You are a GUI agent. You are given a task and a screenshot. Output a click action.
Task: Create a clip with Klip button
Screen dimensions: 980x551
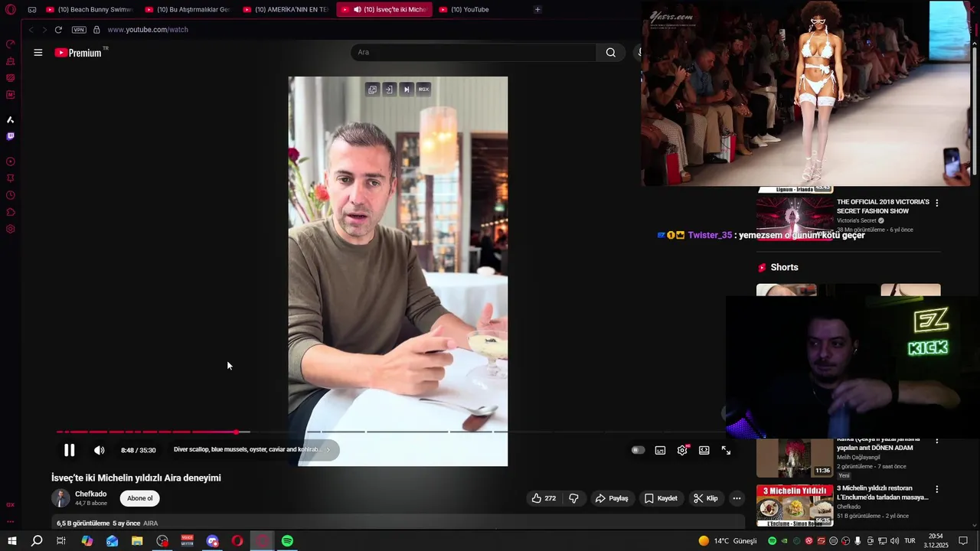pyautogui.click(x=705, y=498)
